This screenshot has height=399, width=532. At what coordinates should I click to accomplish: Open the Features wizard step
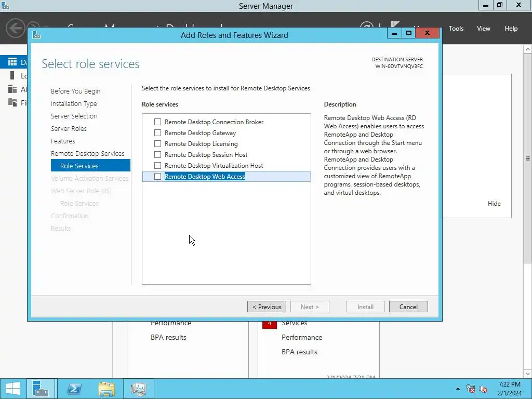[63, 141]
